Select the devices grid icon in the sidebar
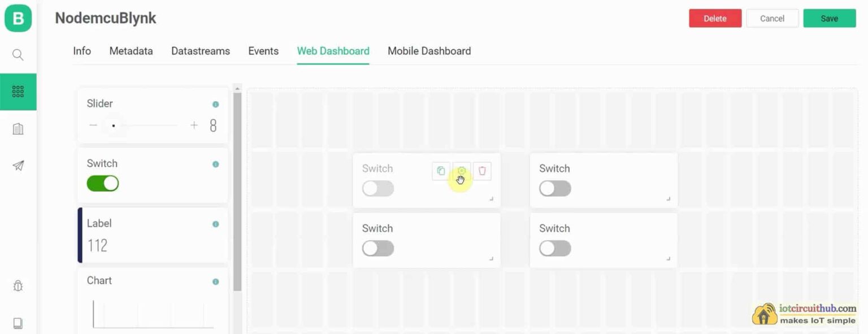 pyautogui.click(x=18, y=91)
